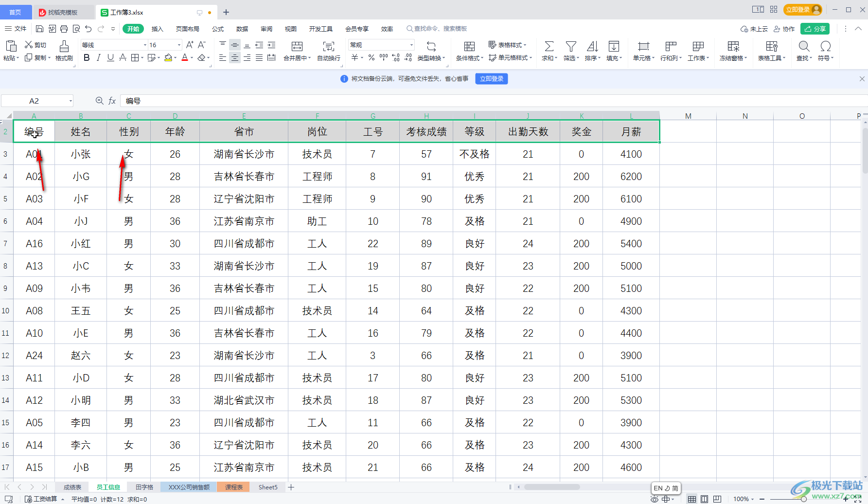This screenshot has height=504, width=868.
Task: Click the 立即登录 button in notification bar
Action: click(492, 78)
